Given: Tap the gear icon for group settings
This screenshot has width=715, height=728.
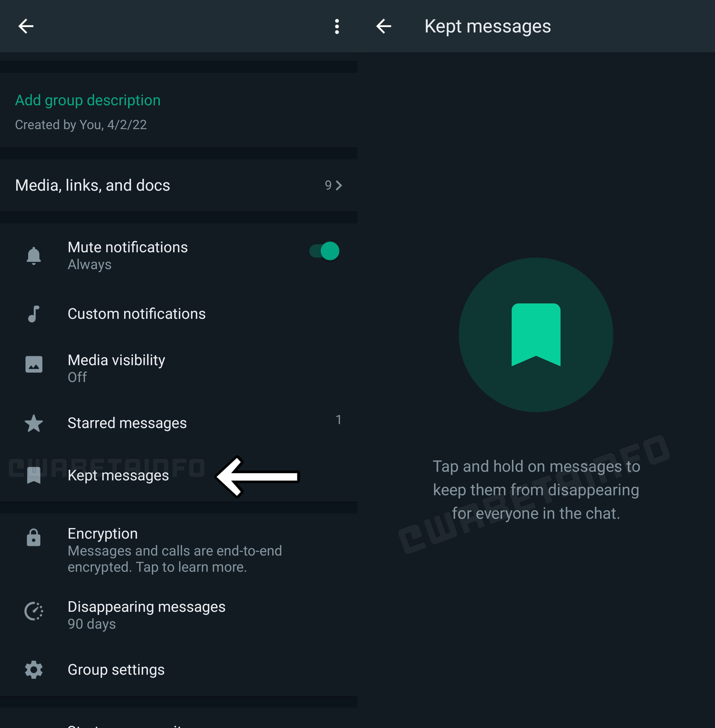Looking at the screenshot, I should tap(34, 670).
